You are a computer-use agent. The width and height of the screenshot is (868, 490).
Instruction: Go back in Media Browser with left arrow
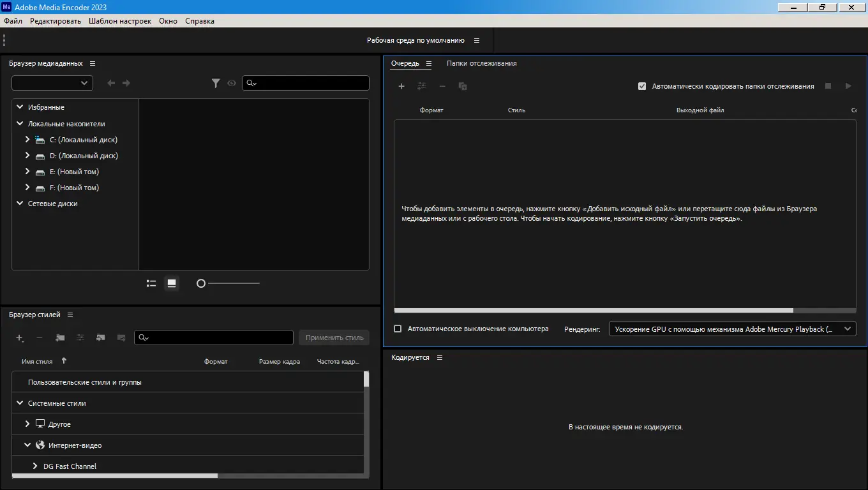[111, 83]
